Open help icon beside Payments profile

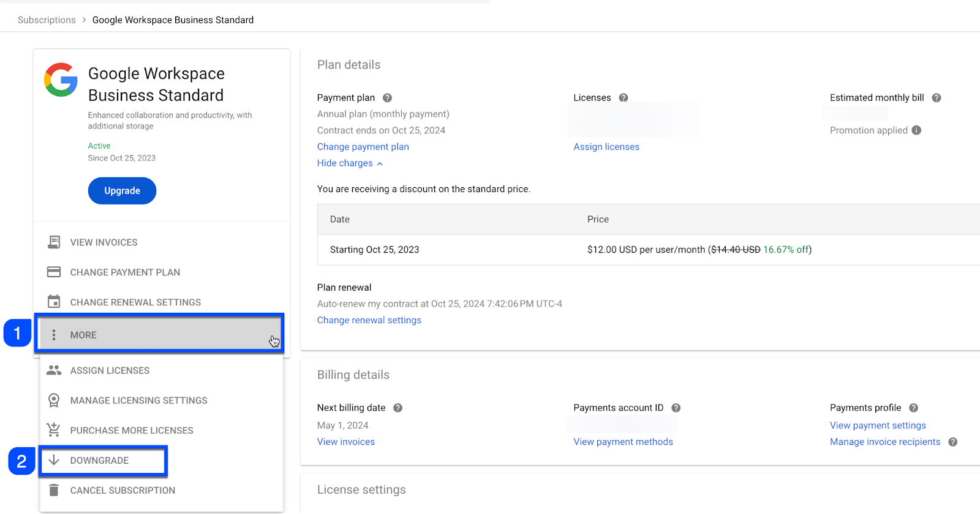pyautogui.click(x=913, y=408)
